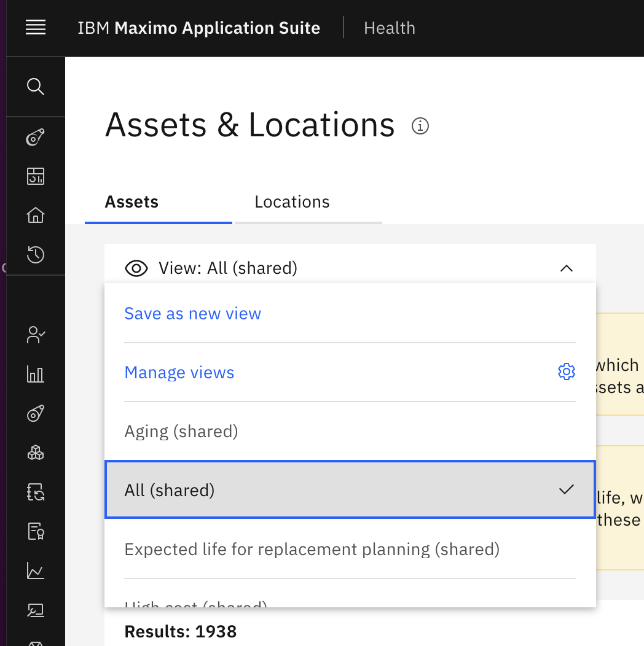This screenshot has height=646, width=644.
Task: Click the notebook refresh icon in sidebar
Action: (36, 492)
